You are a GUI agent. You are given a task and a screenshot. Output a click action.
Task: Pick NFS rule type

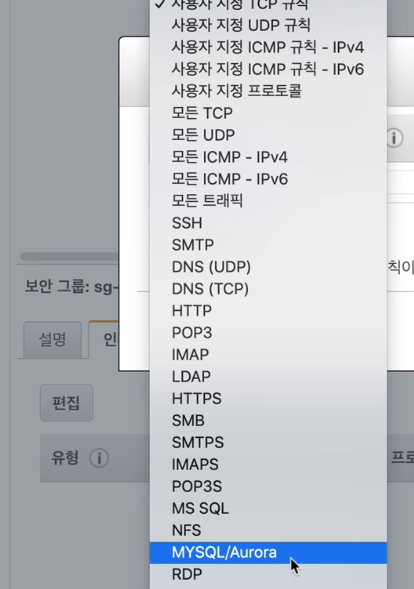268,530
